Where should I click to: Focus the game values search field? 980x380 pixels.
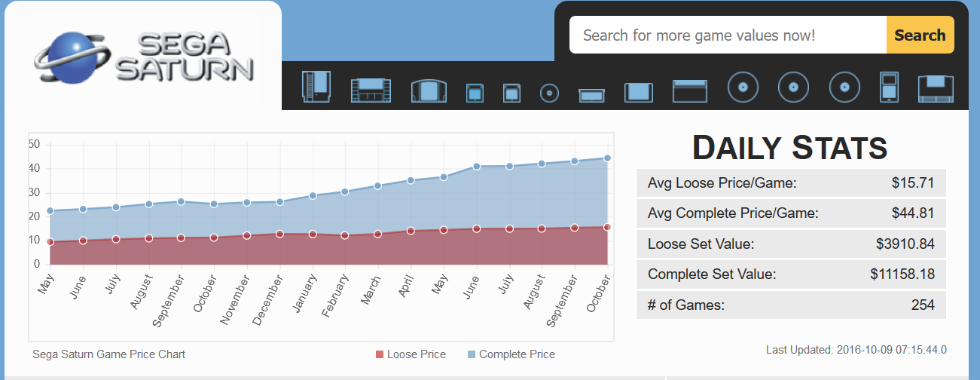[x=728, y=35]
